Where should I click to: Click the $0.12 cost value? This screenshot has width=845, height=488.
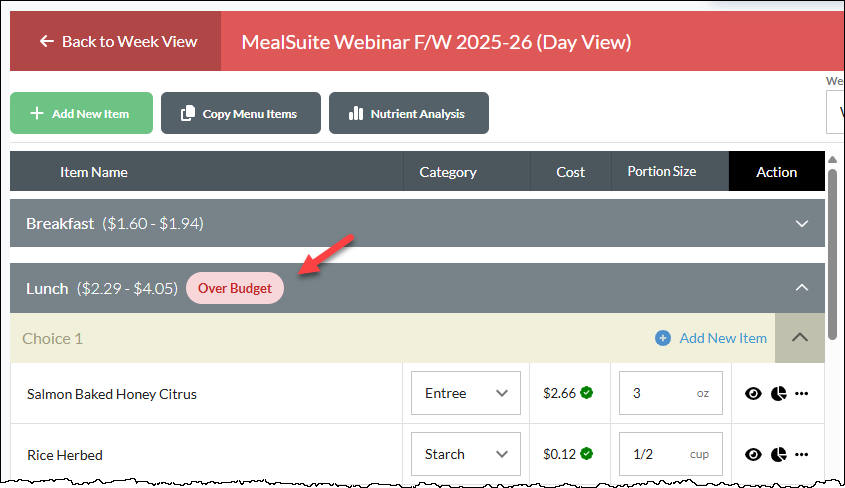(x=559, y=454)
